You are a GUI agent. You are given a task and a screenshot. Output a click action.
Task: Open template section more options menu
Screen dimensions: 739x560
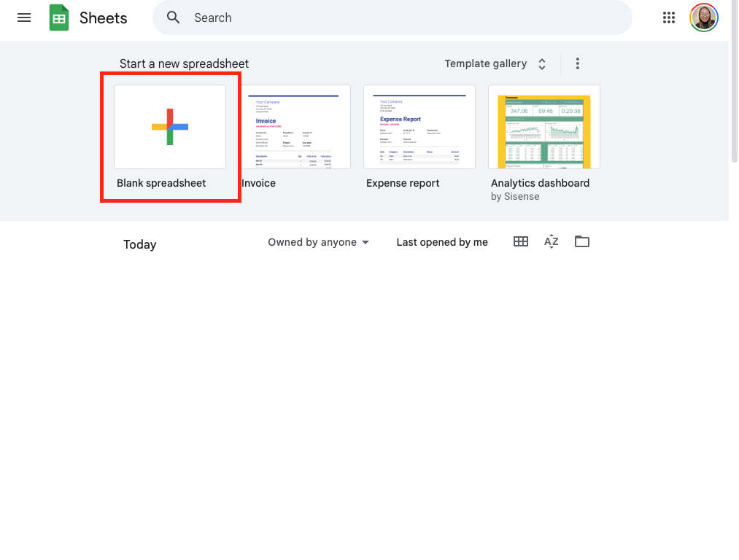pyautogui.click(x=577, y=63)
